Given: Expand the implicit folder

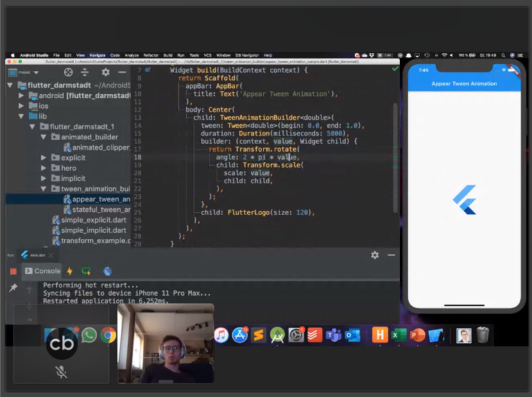Looking at the screenshot, I should 44,178.
